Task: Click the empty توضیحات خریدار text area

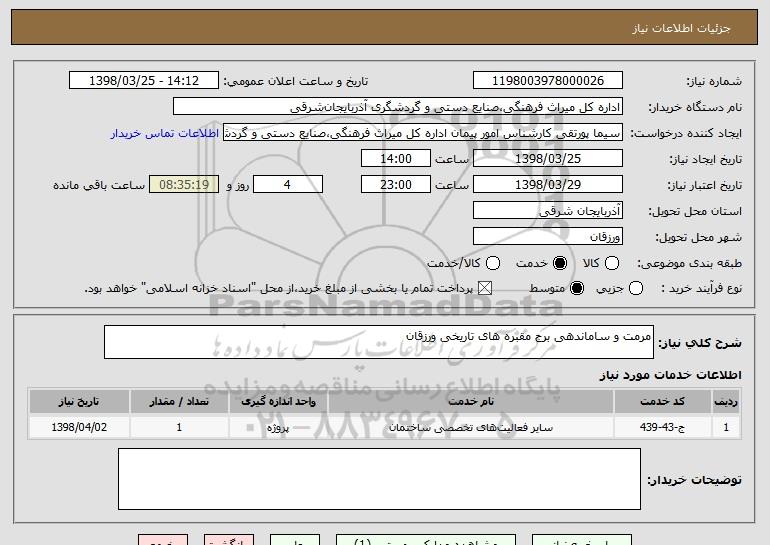Action: [379, 479]
